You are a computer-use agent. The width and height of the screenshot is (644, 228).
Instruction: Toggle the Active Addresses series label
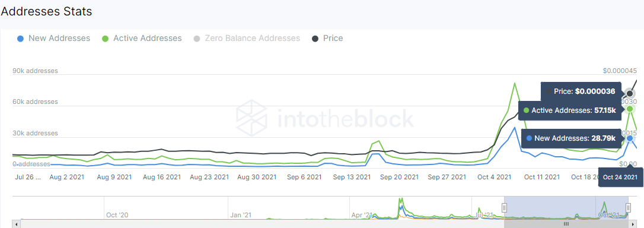148,38
